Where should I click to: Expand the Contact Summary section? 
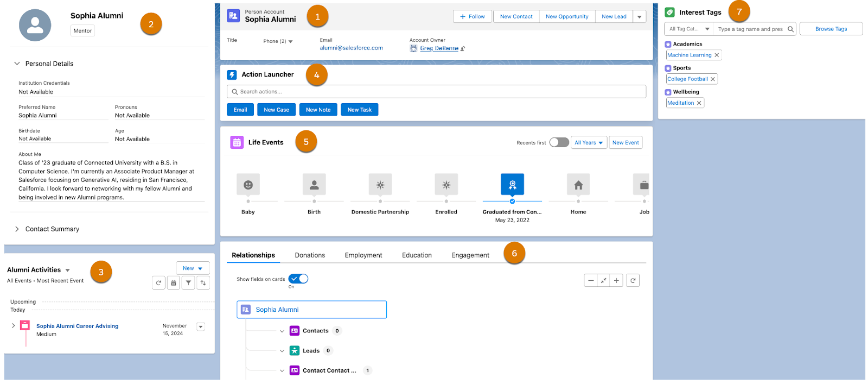pos(17,229)
